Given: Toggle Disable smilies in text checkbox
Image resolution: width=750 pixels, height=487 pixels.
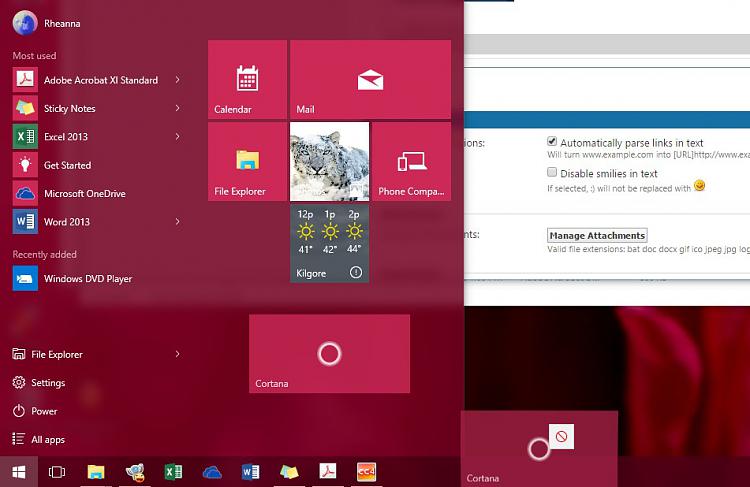Looking at the screenshot, I should [x=552, y=172].
